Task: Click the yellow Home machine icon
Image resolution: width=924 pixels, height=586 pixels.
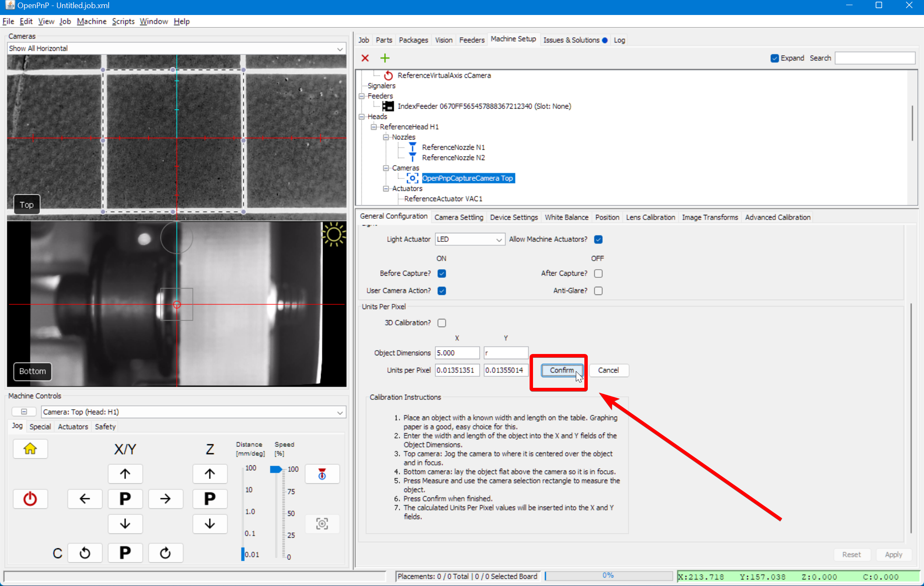Action: [x=30, y=449]
